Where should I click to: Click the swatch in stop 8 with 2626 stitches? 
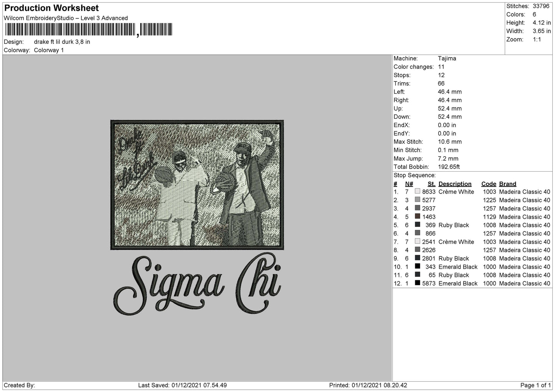417,250
